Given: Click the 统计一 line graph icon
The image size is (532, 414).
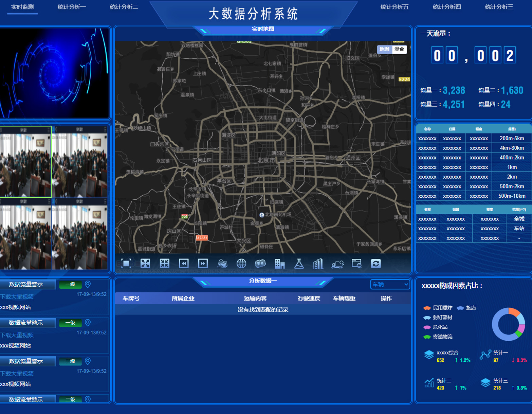Looking at the screenshot, I should (485, 355).
